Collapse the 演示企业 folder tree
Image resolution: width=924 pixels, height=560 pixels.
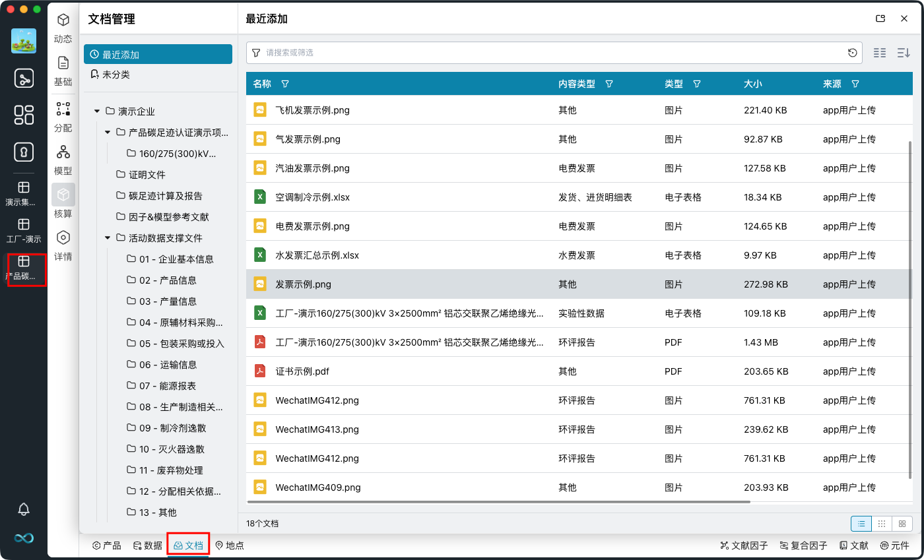click(x=96, y=111)
